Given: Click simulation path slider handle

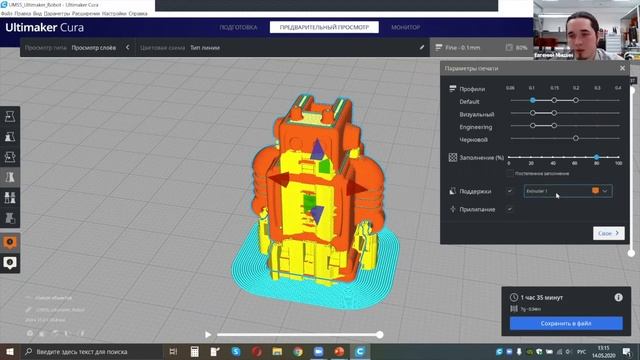Looking at the screenshot, I should pyautogui.click(x=380, y=335).
